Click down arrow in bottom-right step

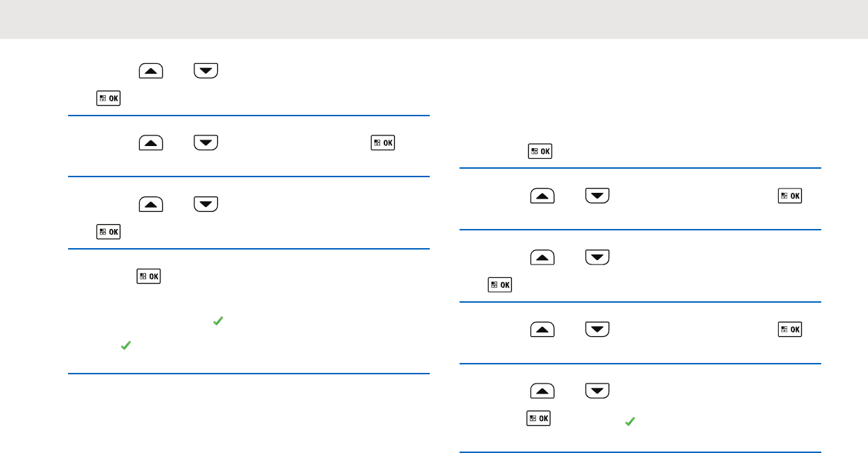point(597,392)
